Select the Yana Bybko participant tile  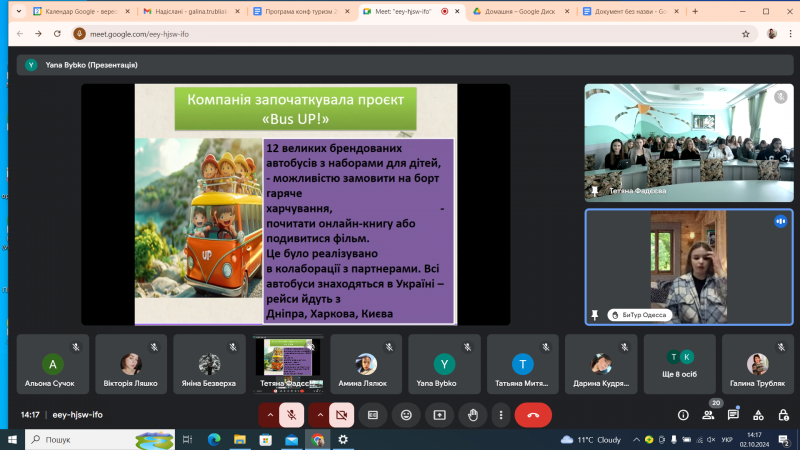[444, 364]
